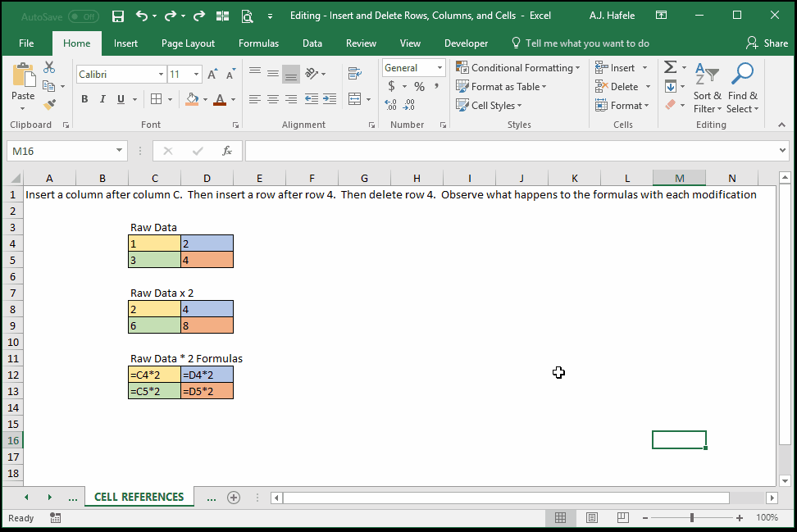797x532 pixels.
Task: Toggle Underline formatting
Action: (x=121, y=99)
